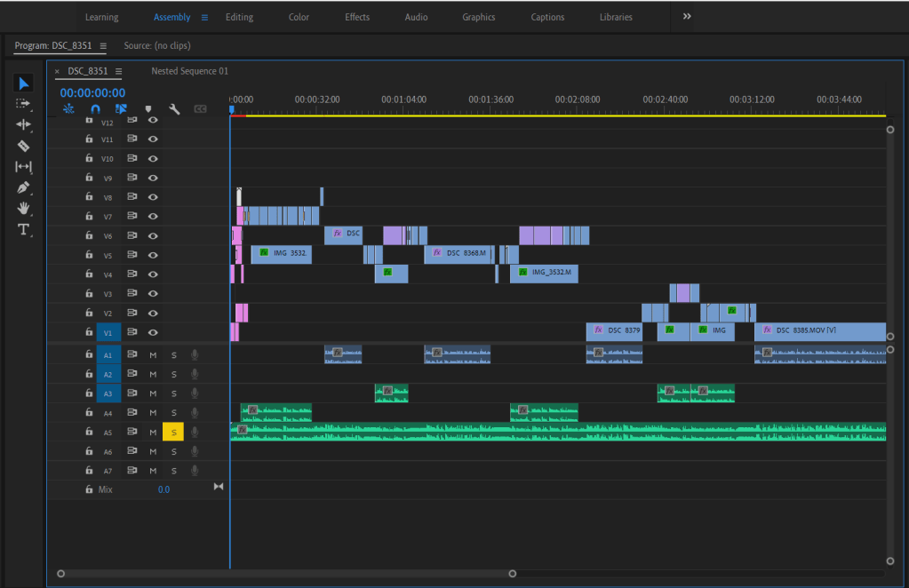The width and height of the screenshot is (909, 588).
Task: Open timeline display settings wrench
Action: 174,109
